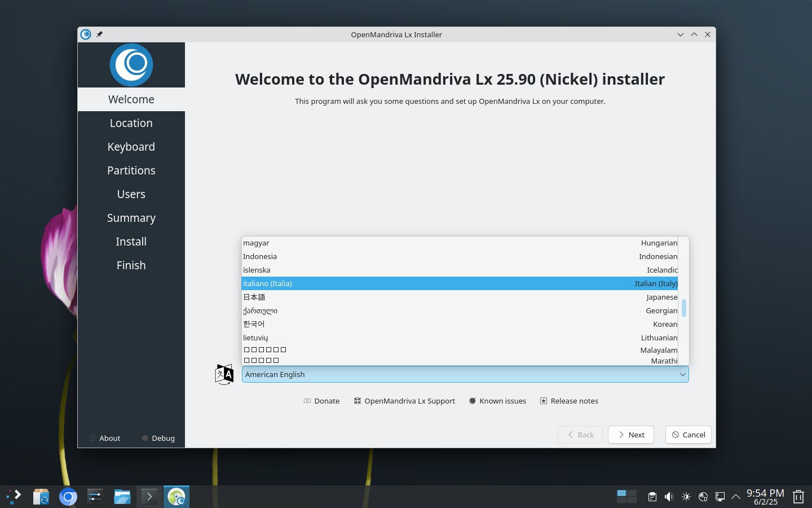Screen dimensions: 812x508
Task: Proceed with the Next button
Action: click(x=631, y=435)
